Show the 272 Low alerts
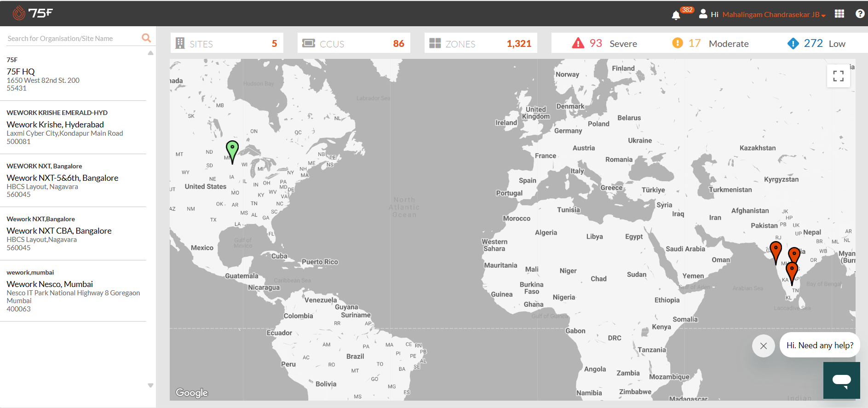 816,43
